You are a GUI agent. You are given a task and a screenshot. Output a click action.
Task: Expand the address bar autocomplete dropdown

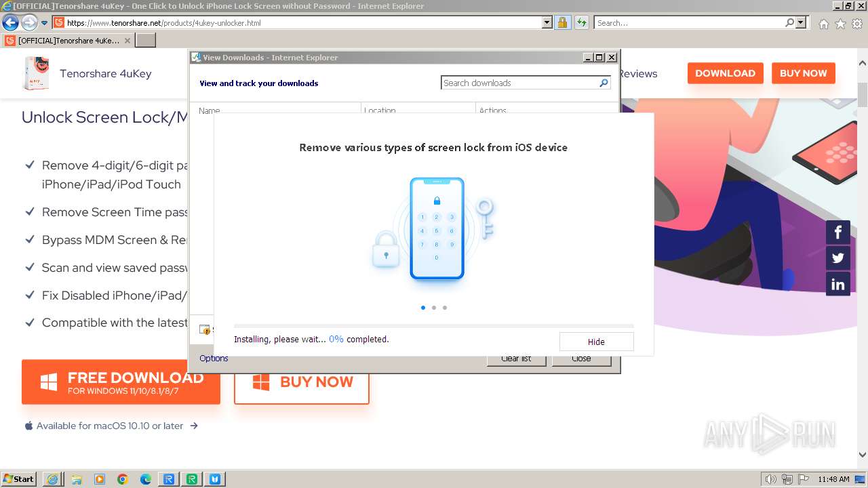[x=547, y=22]
